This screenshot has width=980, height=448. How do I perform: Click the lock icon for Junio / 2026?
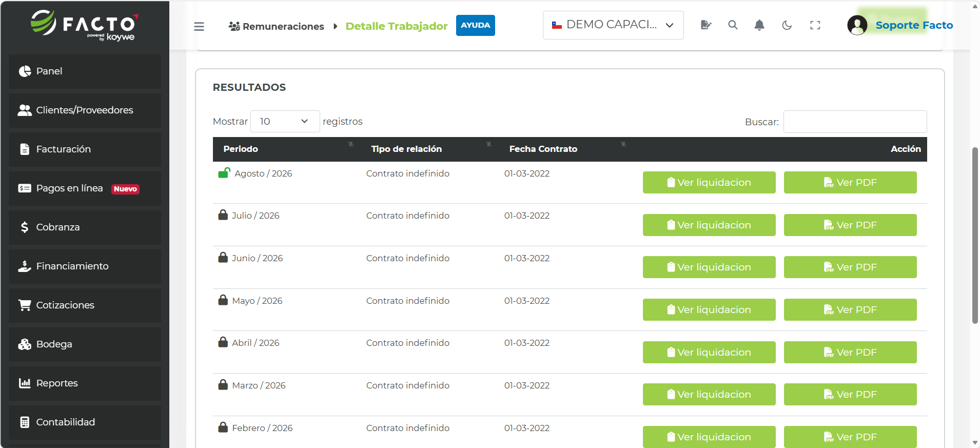click(x=223, y=258)
